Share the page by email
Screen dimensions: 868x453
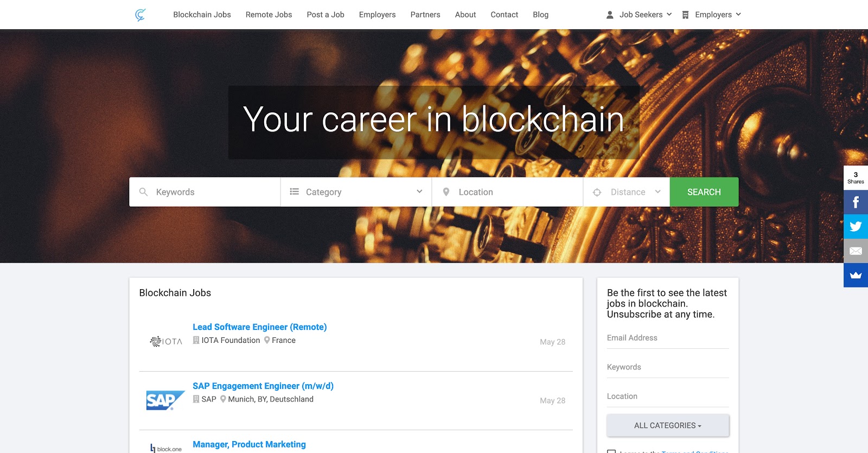(x=856, y=251)
